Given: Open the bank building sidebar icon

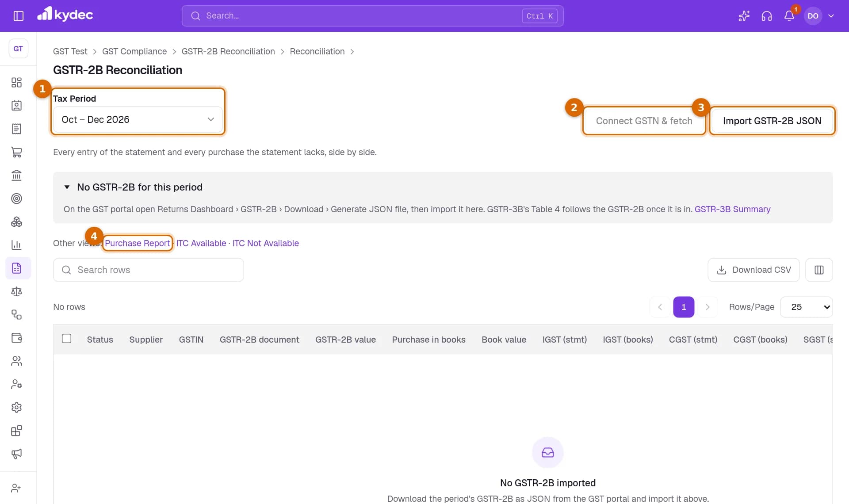Looking at the screenshot, I should coord(16,176).
